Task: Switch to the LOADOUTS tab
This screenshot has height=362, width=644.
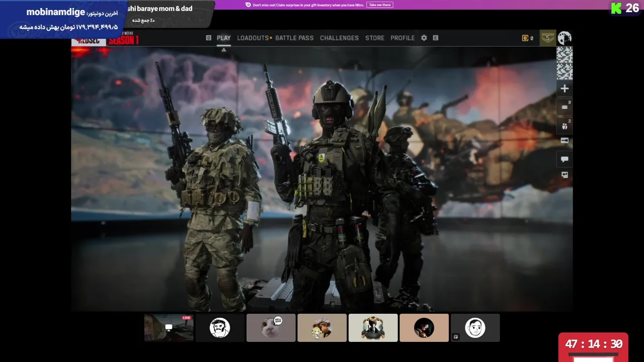Action: tap(253, 38)
